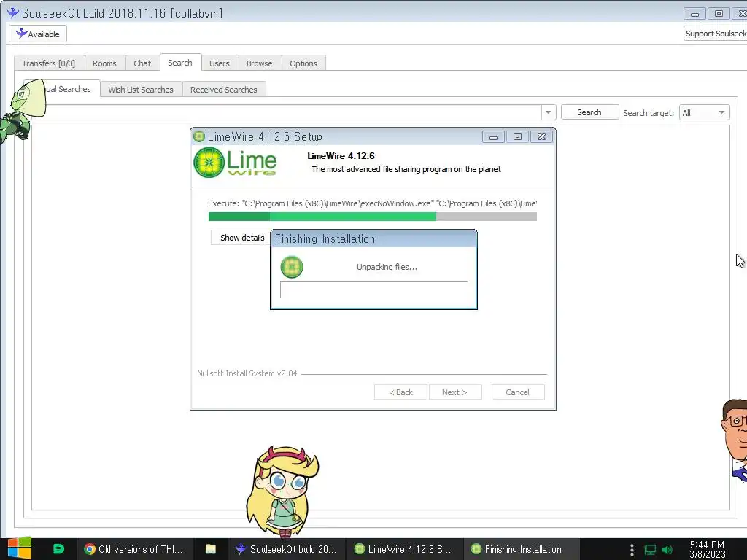The width and height of the screenshot is (747, 560).
Task: Focus the Soulseek search query field
Action: tap(286, 112)
